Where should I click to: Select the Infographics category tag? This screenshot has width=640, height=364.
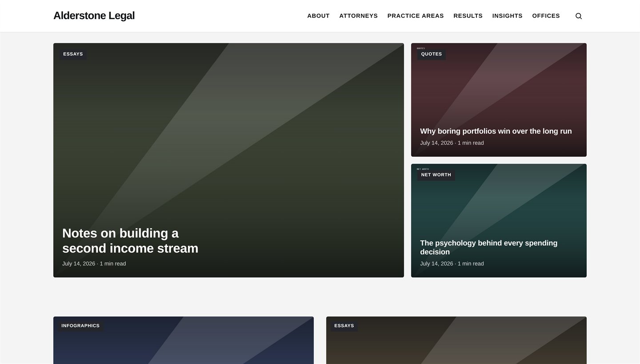pos(80,326)
